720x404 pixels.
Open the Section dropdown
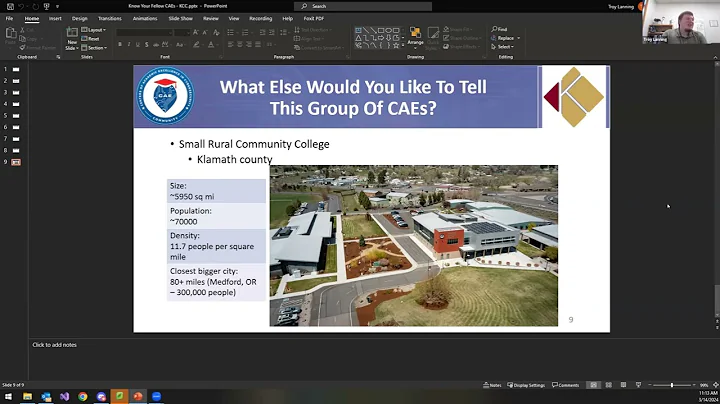pyautogui.click(x=94, y=48)
